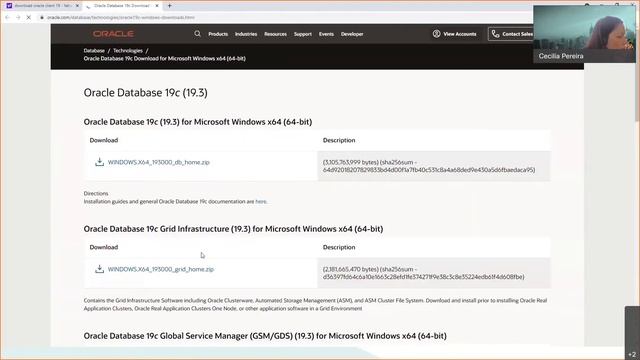640x360 pixels.
Task: Click the Oracle logo
Action: pyautogui.click(x=113, y=34)
